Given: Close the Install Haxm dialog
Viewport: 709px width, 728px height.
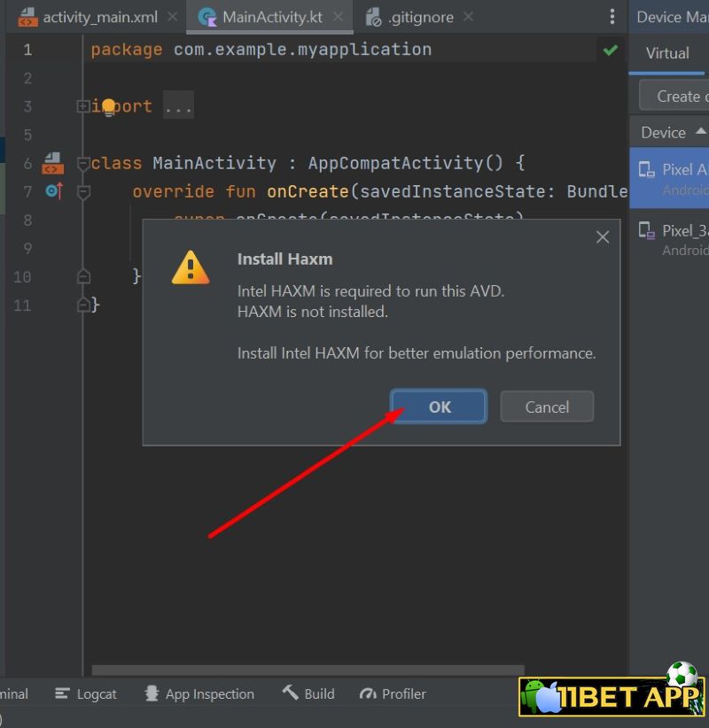Looking at the screenshot, I should click(603, 237).
